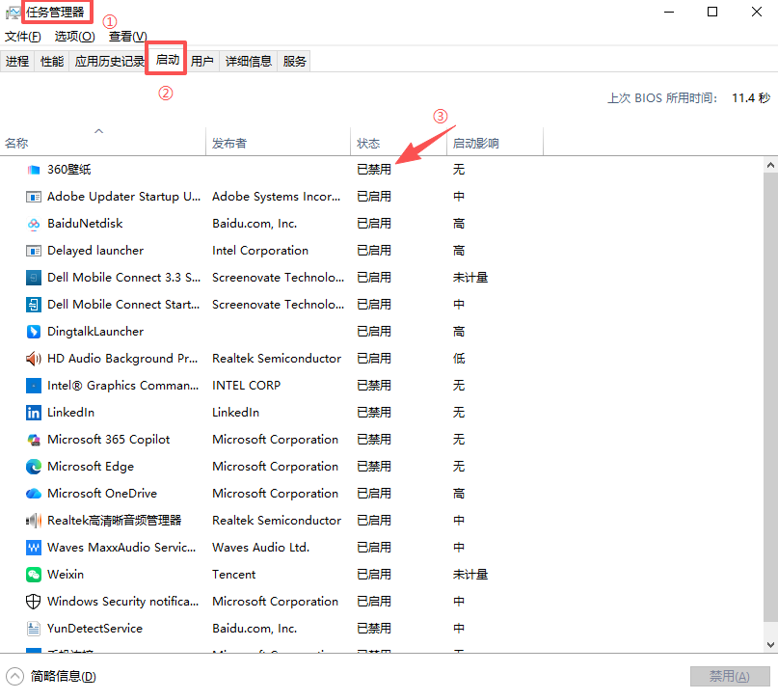
Task: Select the Microsoft 365 Copilot icon
Action: point(33,440)
